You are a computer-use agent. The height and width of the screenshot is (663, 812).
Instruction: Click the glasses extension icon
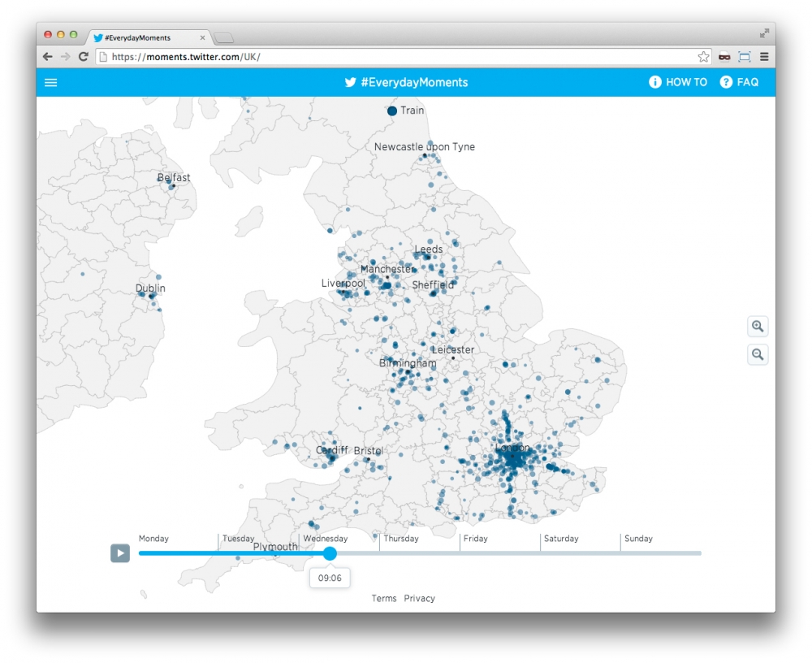point(724,57)
